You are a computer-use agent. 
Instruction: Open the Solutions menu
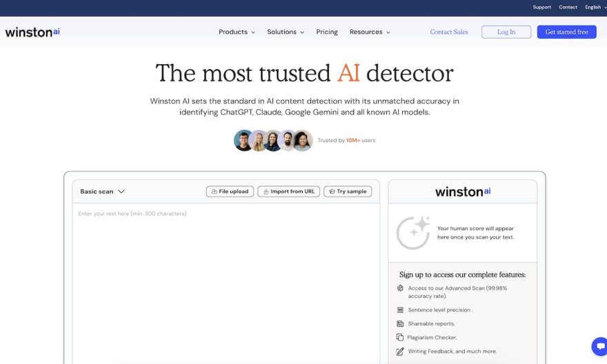pyautogui.click(x=285, y=32)
